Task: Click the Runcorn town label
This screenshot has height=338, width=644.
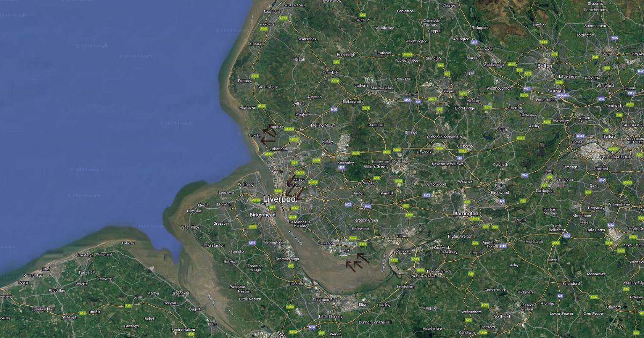Action: coord(403,251)
